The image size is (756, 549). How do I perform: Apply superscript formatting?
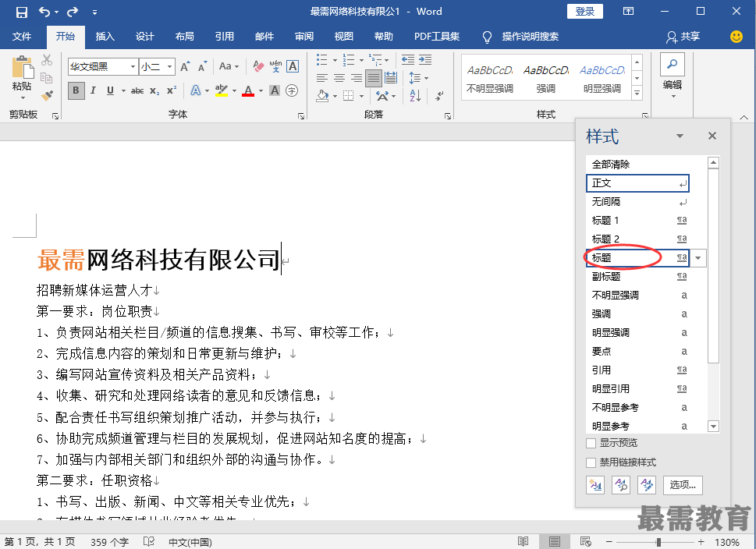click(x=172, y=90)
